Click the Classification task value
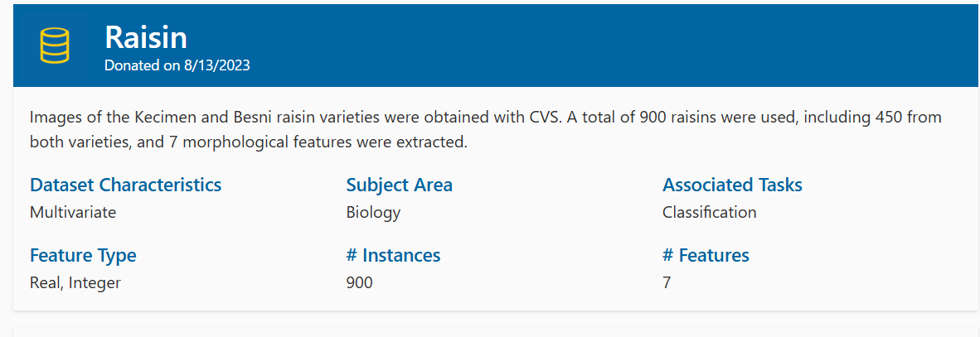Image resolution: width=980 pixels, height=337 pixels. (x=710, y=212)
